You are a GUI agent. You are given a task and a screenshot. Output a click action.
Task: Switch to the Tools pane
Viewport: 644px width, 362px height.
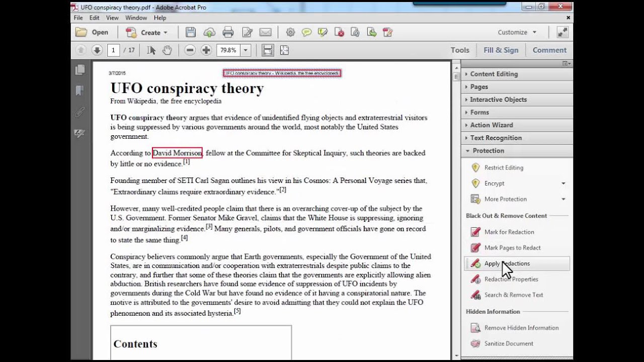click(460, 50)
